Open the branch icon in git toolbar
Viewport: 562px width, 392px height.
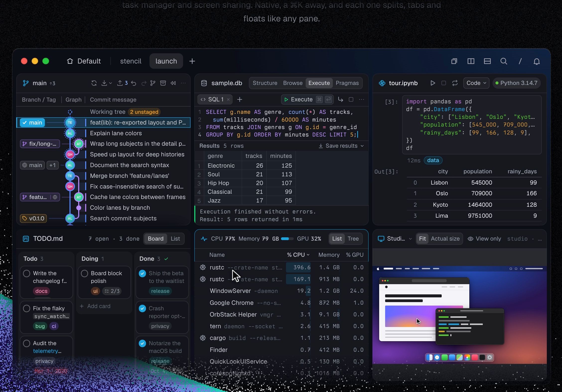click(x=153, y=83)
